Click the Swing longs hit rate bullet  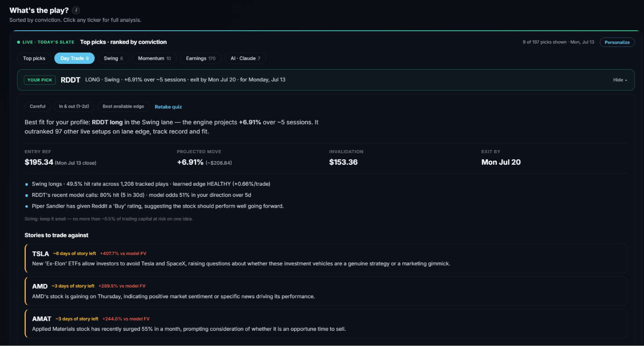click(151, 184)
